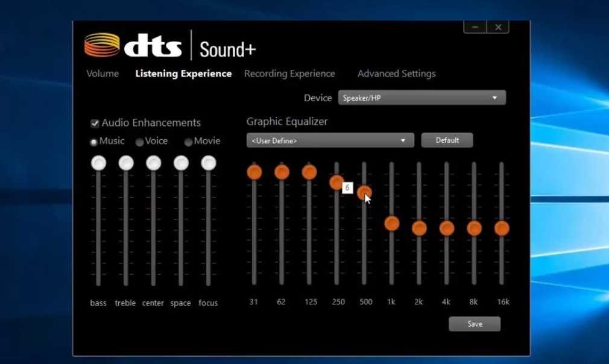Click the Graphic Equalizer heading

click(287, 122)
